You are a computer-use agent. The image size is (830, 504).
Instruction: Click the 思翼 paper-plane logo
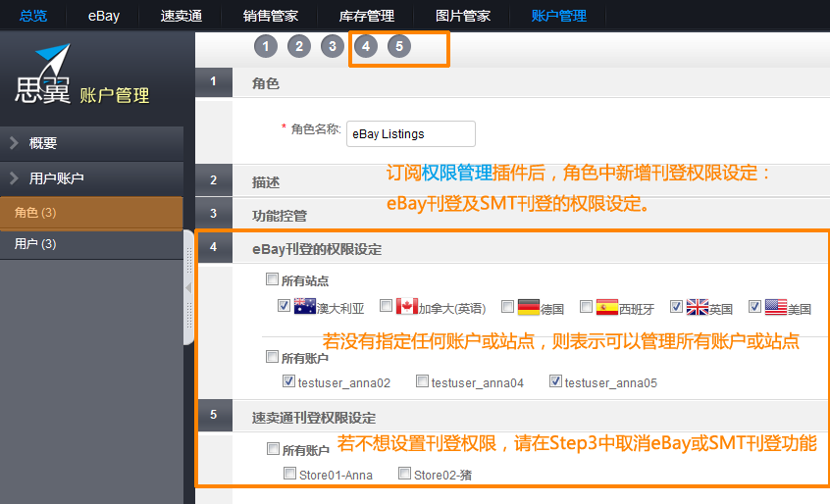(x=43, y=75)
